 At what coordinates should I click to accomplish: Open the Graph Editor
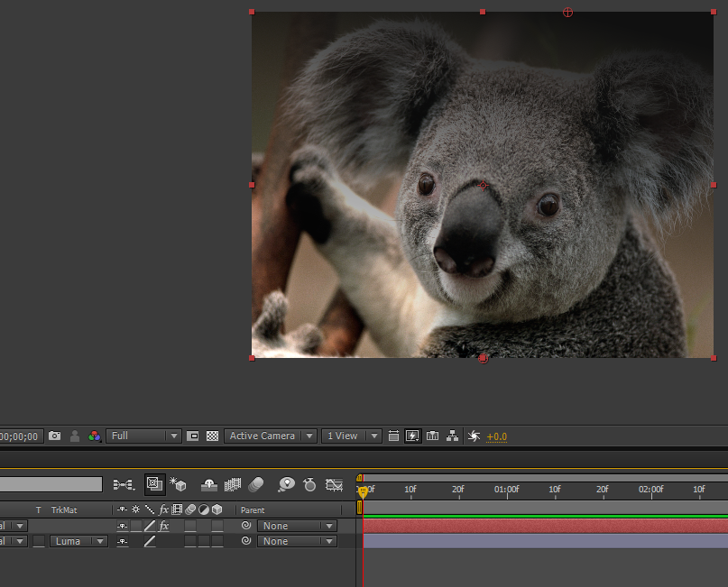(334, 484)
